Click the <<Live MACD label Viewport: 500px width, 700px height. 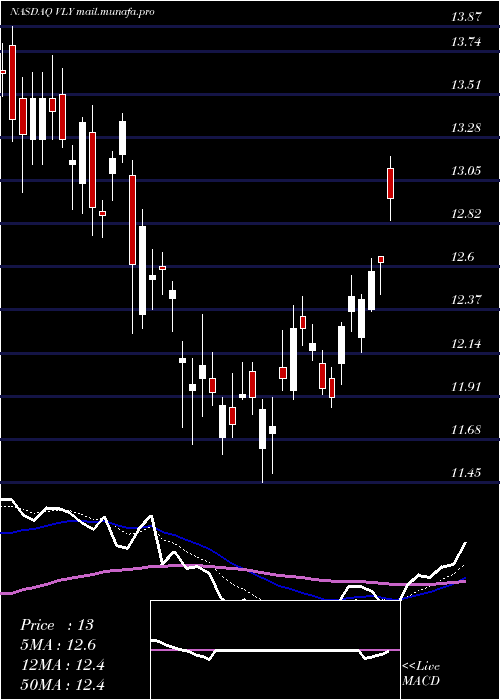click(421, 673)
